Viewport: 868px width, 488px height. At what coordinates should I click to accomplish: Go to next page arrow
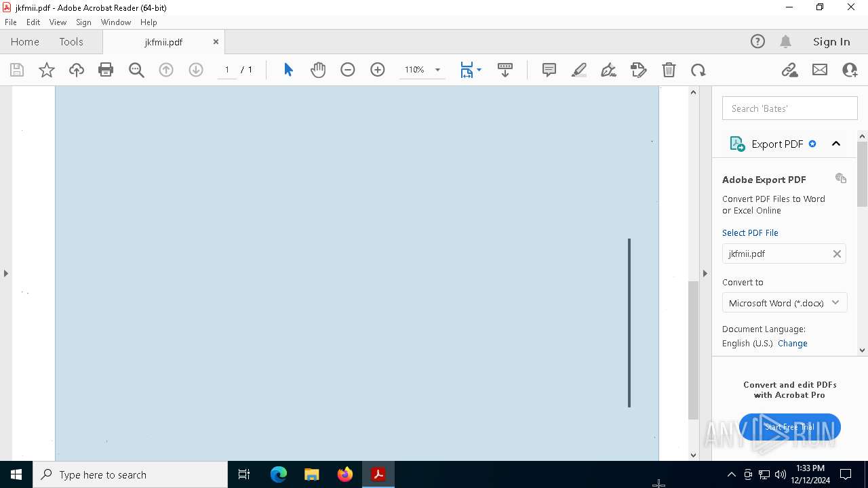tap(196, 70)
